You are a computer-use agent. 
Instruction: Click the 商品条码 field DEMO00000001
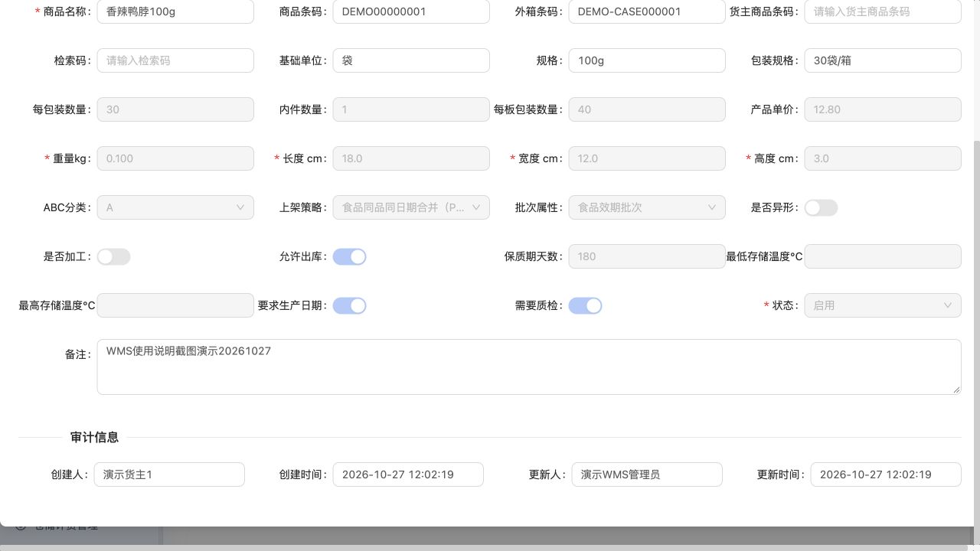tap(411, 11)
